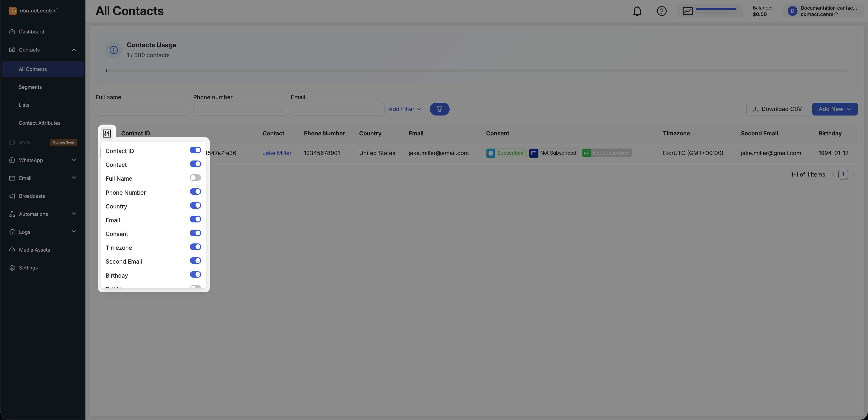Screen dimensions: 868x420
Task: Open the notifications bell
Action: point(637,11)
